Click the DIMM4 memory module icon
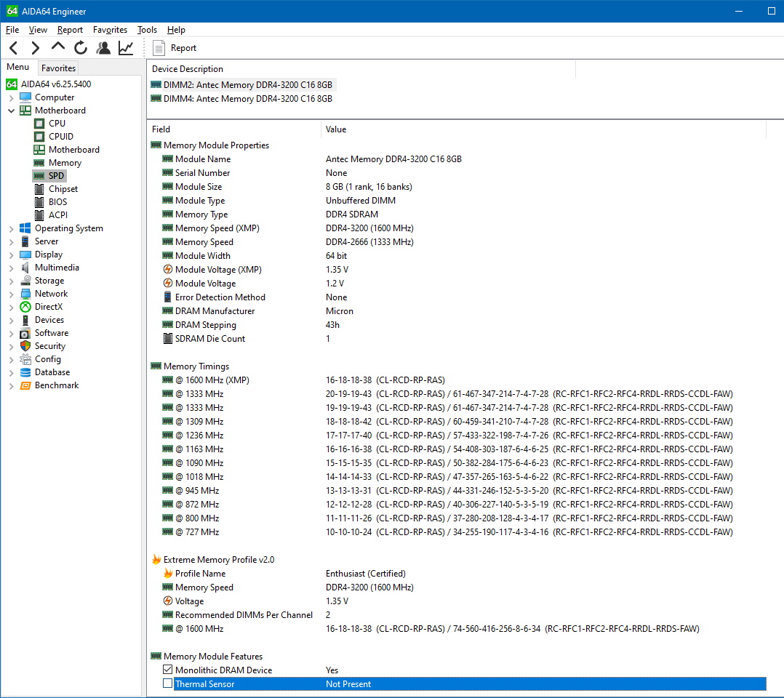Screen dimensions: 784x698 pos(156,98)
